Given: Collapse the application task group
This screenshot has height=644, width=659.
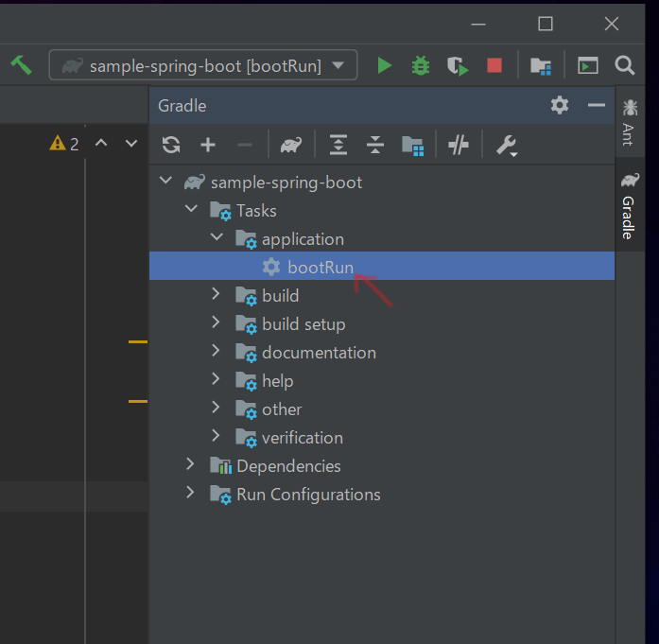Looking at the screenshot, I should 217,237.
